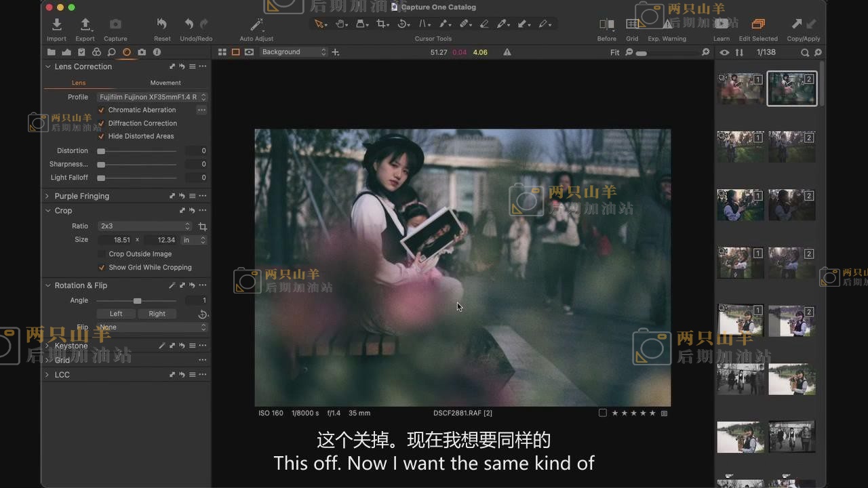Open the crop Ratio dropdown

coord(145,226)
